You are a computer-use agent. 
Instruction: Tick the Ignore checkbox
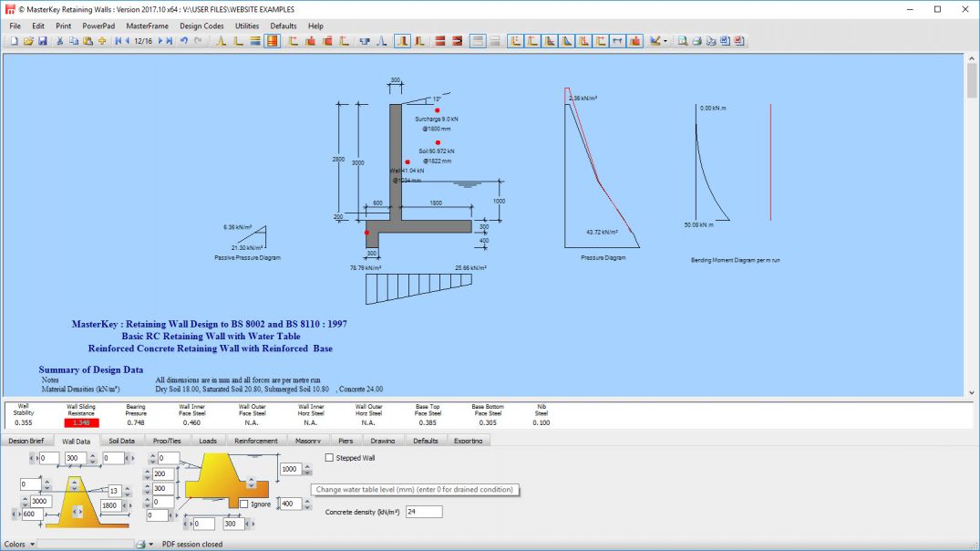[x=244, y=504]
